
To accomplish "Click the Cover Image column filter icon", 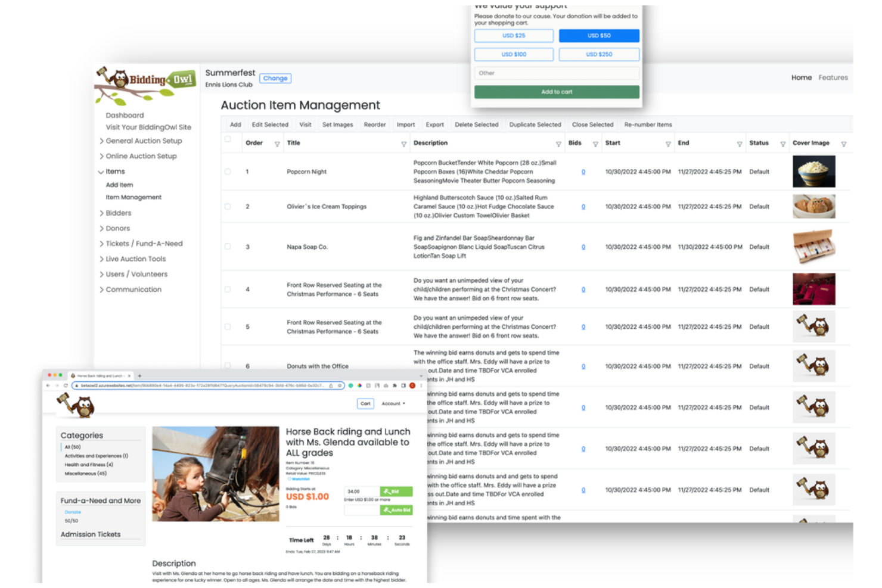I will pyautogui.click(x=844, y=143).
